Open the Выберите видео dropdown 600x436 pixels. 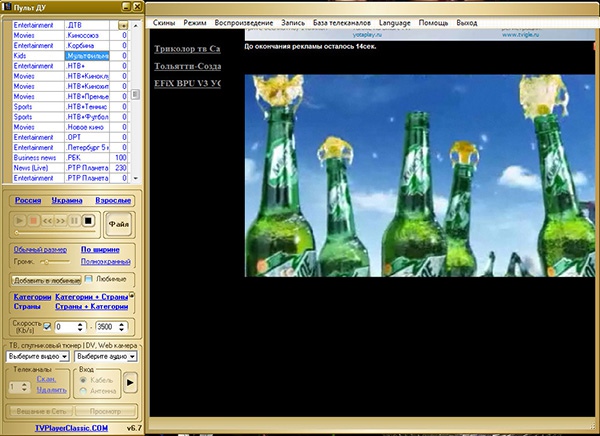(x=38, y=356)
